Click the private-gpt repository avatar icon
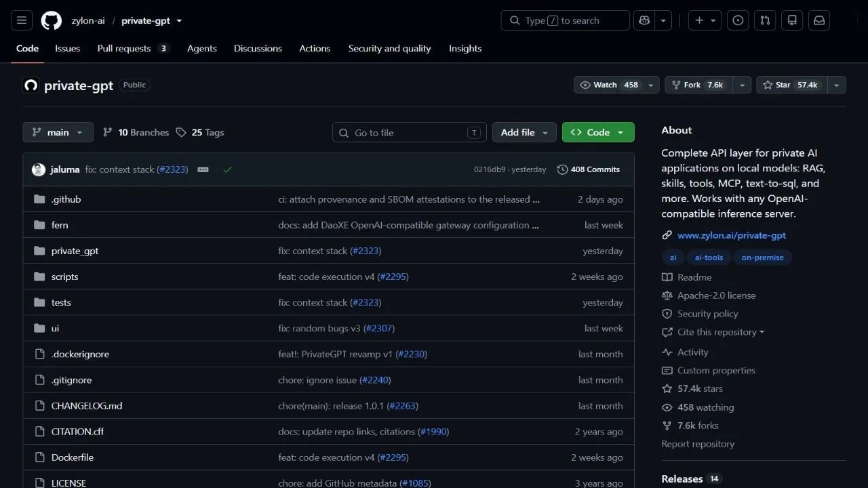868x488 pixels. click(31, 85)
